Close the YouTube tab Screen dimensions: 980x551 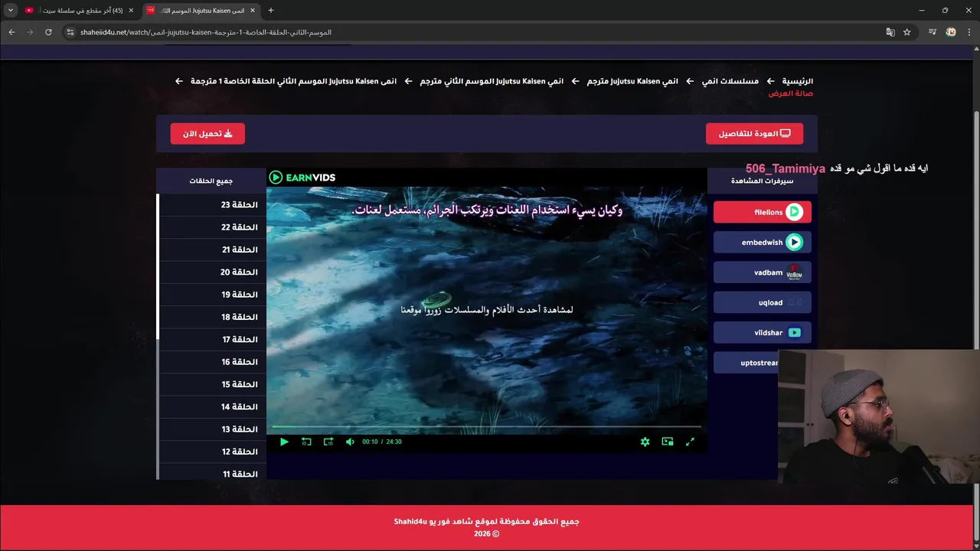click(x=131, y=11)
